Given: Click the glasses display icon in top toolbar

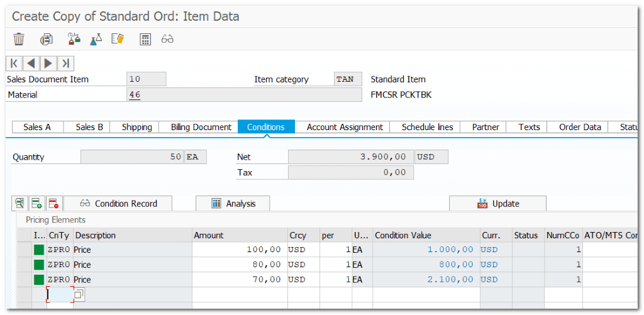Looking at the screenshot, I should (167, 39).
